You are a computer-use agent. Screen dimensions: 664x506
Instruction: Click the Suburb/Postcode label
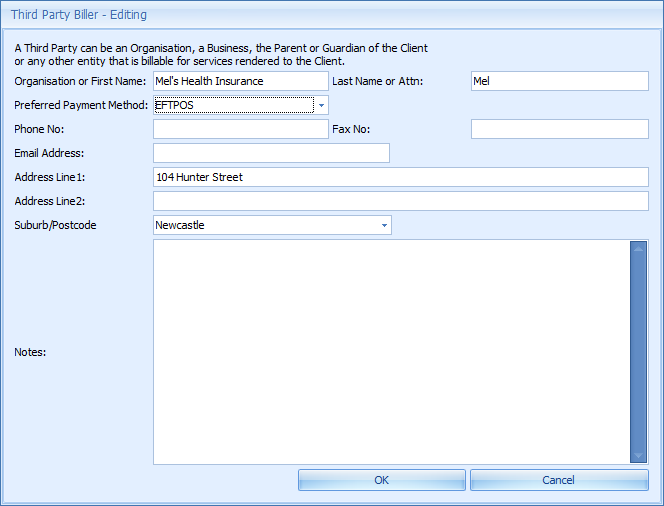(x=55, y=225)
